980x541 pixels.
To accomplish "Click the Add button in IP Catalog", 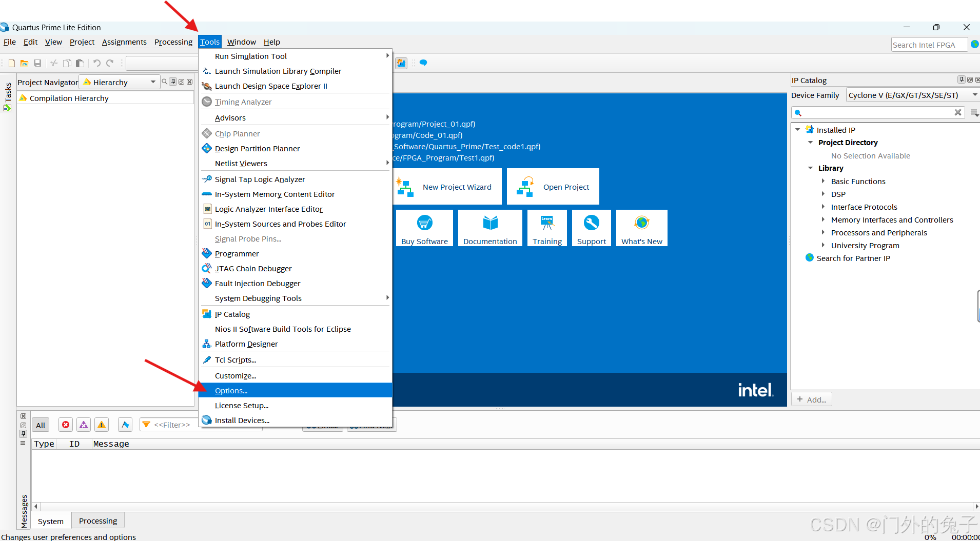I will click(x=812, y=399).
